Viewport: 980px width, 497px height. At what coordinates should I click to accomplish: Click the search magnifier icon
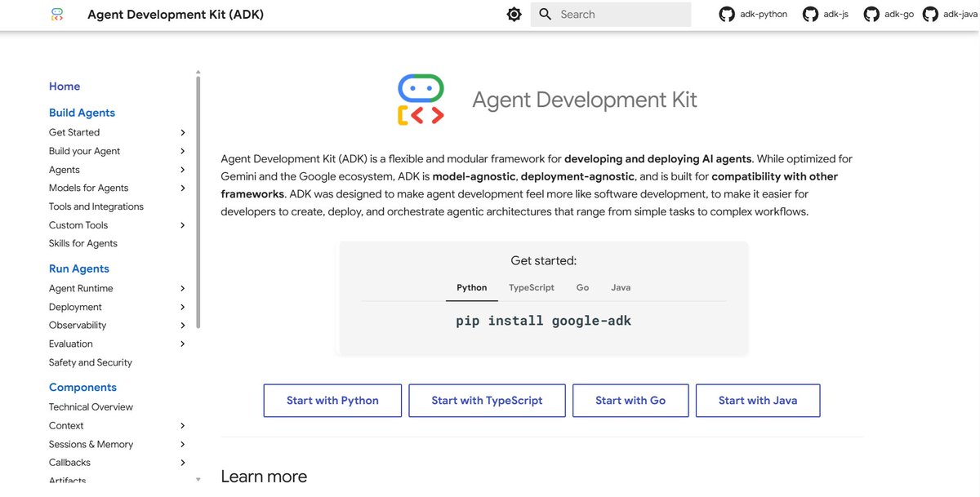click(546, 15)
